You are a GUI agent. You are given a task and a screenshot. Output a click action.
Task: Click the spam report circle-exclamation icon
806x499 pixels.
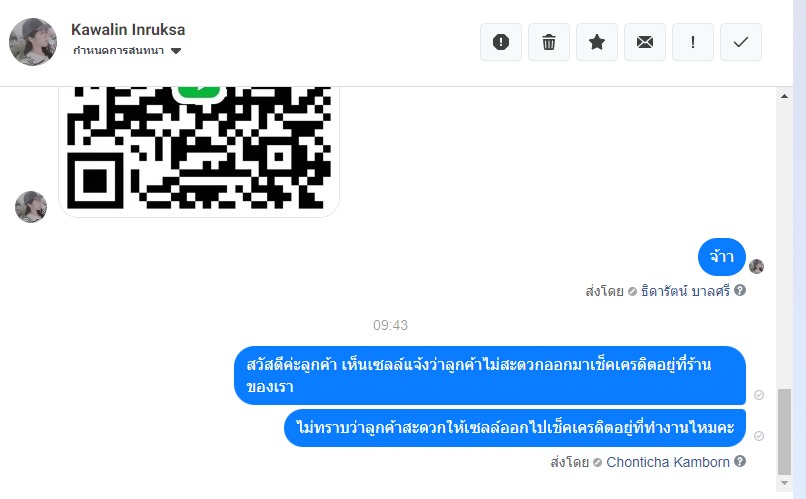pyautogui.click(x=501, y=42)
